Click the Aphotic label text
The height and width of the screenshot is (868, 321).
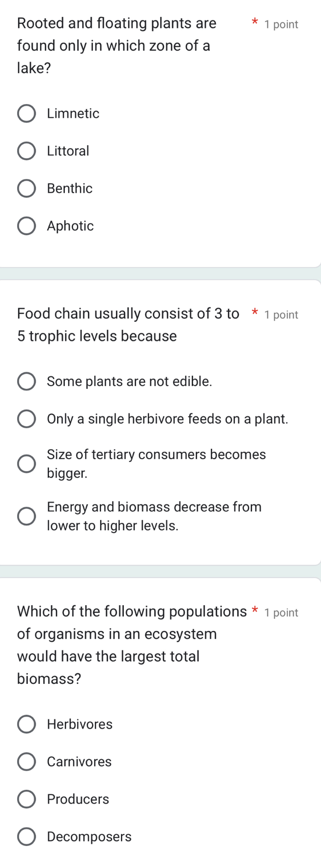[70, 226]
